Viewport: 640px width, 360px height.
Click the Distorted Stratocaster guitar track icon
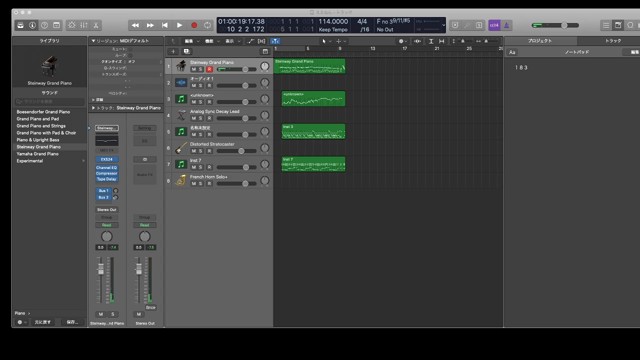[x=181, y=148]
